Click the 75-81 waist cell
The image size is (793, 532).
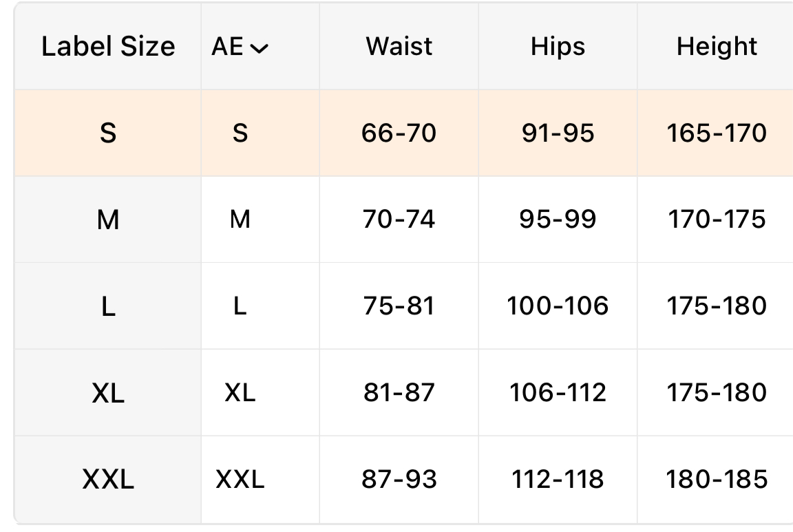[x=399, y=306]
